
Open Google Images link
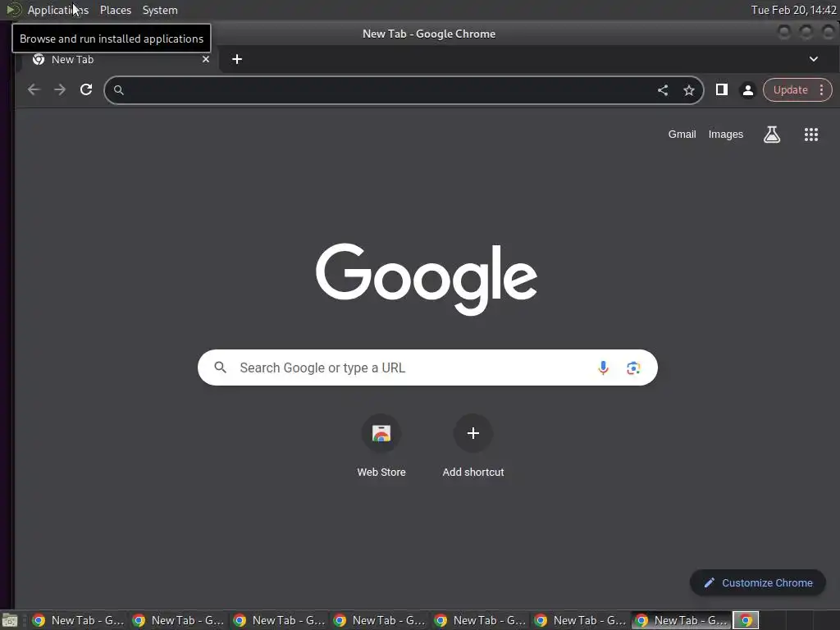point(726,135)
